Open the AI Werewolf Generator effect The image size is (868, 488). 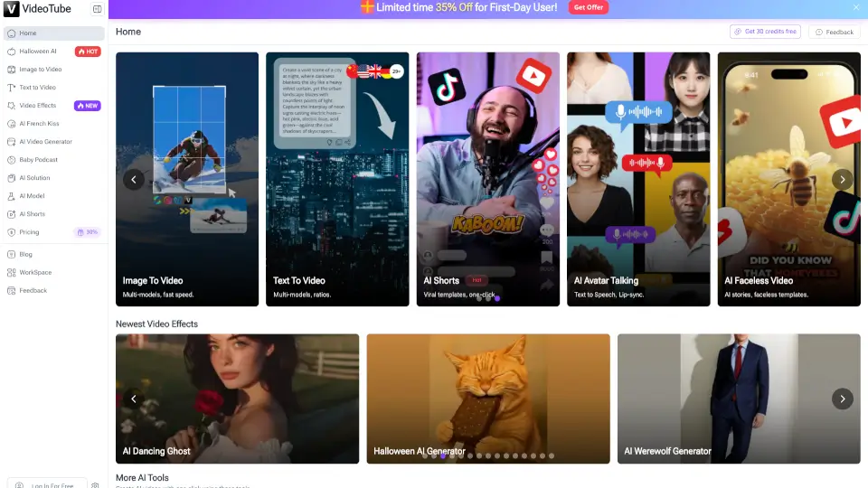739,399
